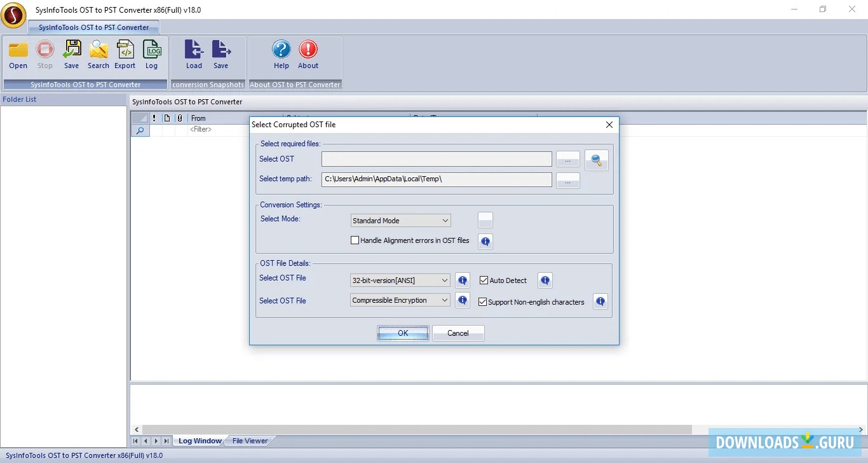Click the Load conversion snapshot icon

coord(194,54)
